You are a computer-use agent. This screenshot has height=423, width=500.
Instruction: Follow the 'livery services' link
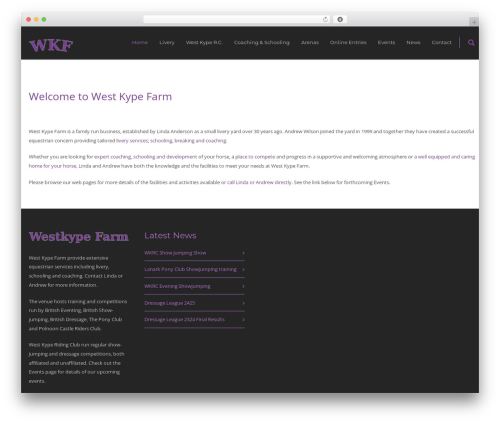[132, 141]
